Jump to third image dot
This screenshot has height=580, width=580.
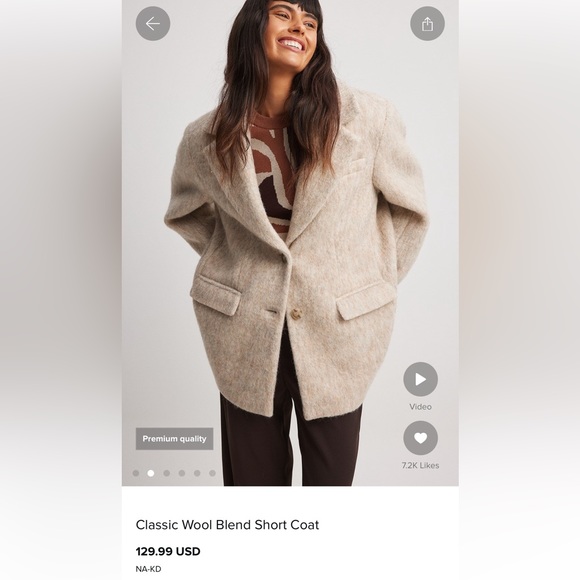tap(166, 473)
